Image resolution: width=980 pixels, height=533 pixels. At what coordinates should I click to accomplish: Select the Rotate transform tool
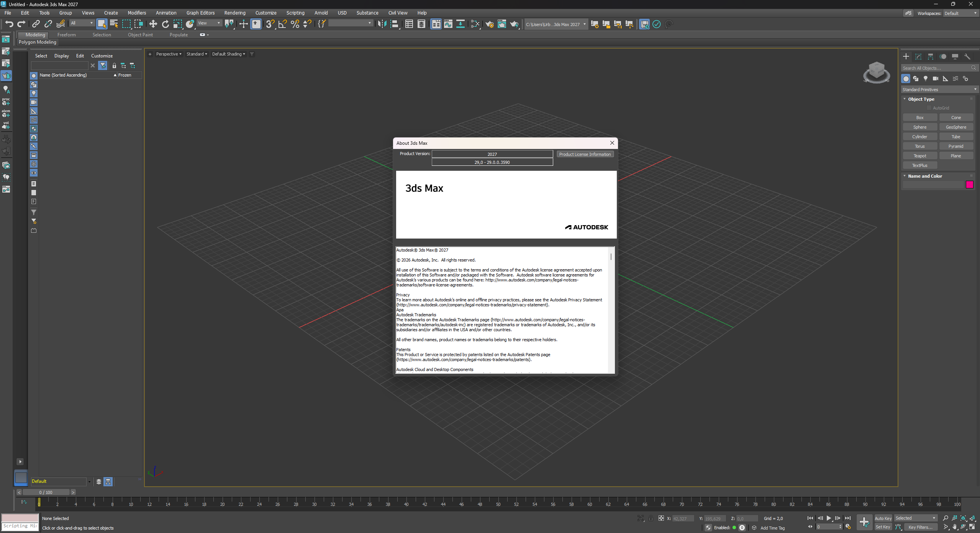pyautogui.click(x=165, y=24)
